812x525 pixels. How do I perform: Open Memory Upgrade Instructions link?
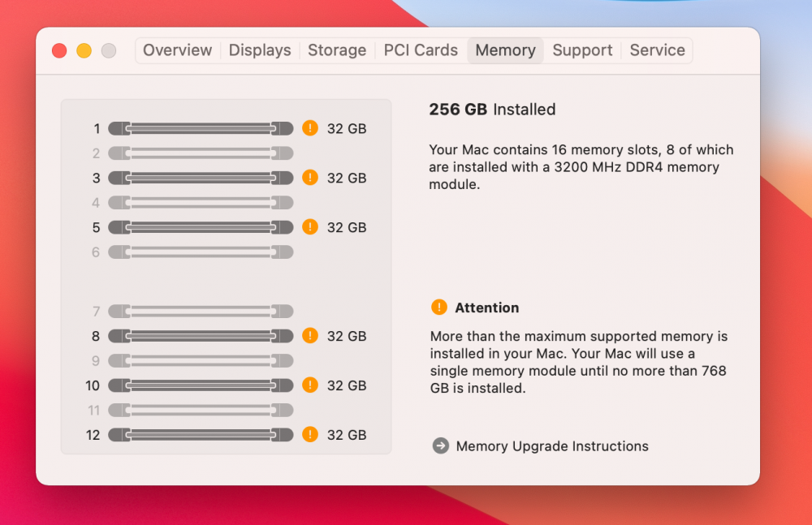coord(552,446)
